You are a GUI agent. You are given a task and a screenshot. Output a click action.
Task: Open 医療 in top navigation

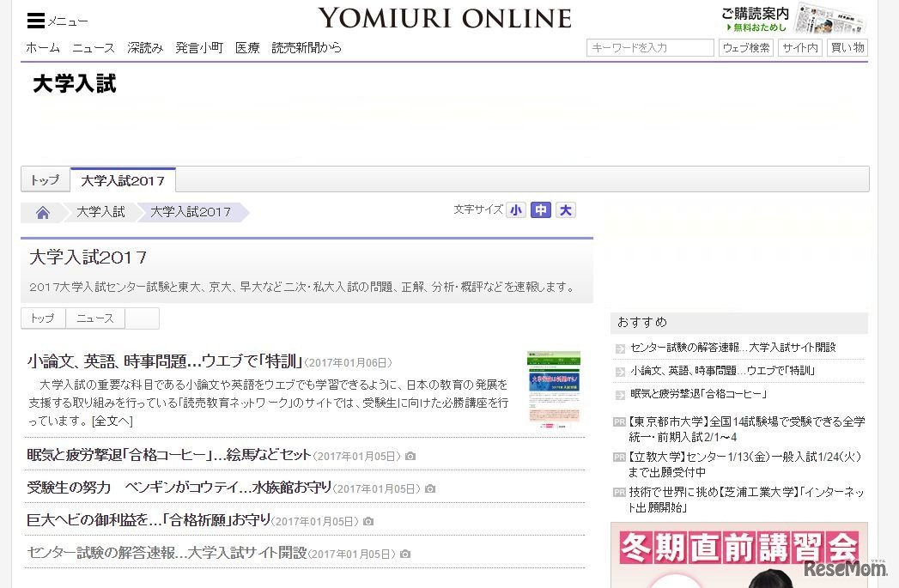tap(247, 47)
